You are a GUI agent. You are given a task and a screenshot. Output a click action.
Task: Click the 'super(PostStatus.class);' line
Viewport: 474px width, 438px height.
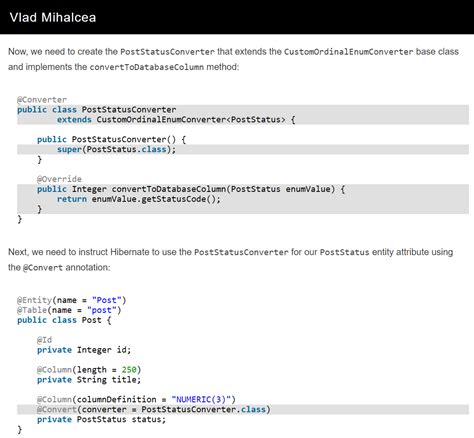pos(116,149)
